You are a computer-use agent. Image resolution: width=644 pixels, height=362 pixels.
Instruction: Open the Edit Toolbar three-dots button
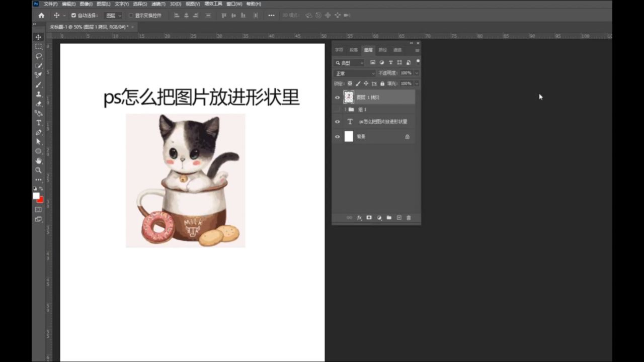coord(38,179)
